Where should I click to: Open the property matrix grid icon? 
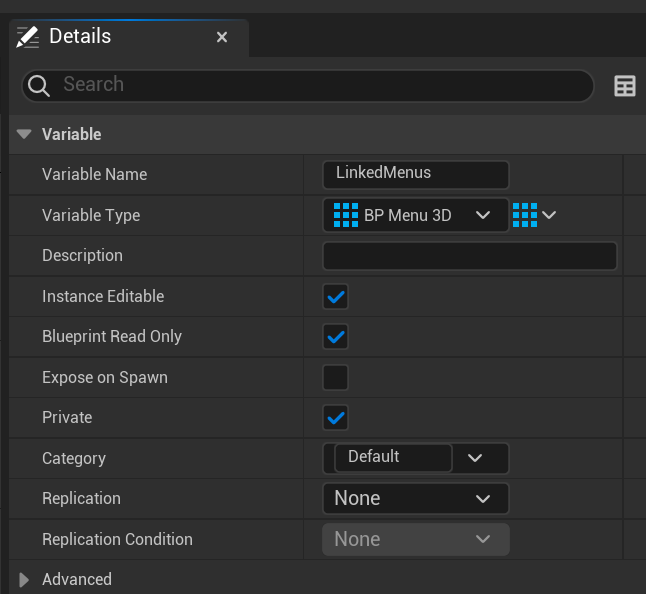pos(625,86)
